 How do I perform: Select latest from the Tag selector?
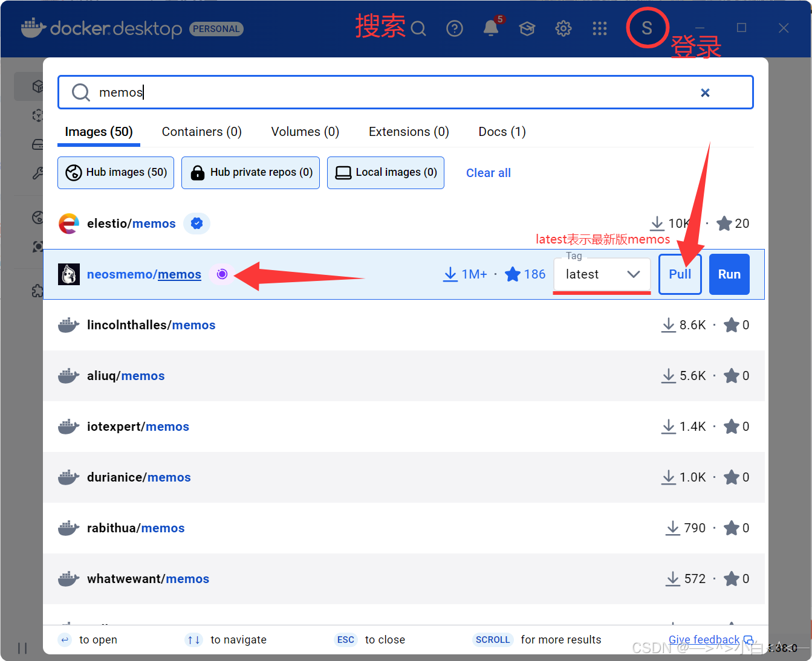[x=582, y=274]
